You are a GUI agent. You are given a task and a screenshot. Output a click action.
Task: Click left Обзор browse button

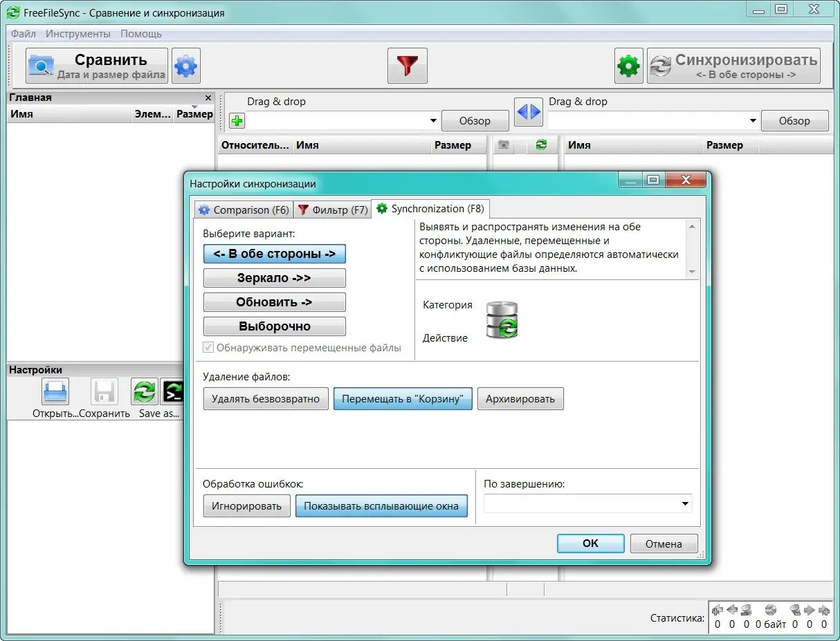pyautogui.click(x=475, y=120)
